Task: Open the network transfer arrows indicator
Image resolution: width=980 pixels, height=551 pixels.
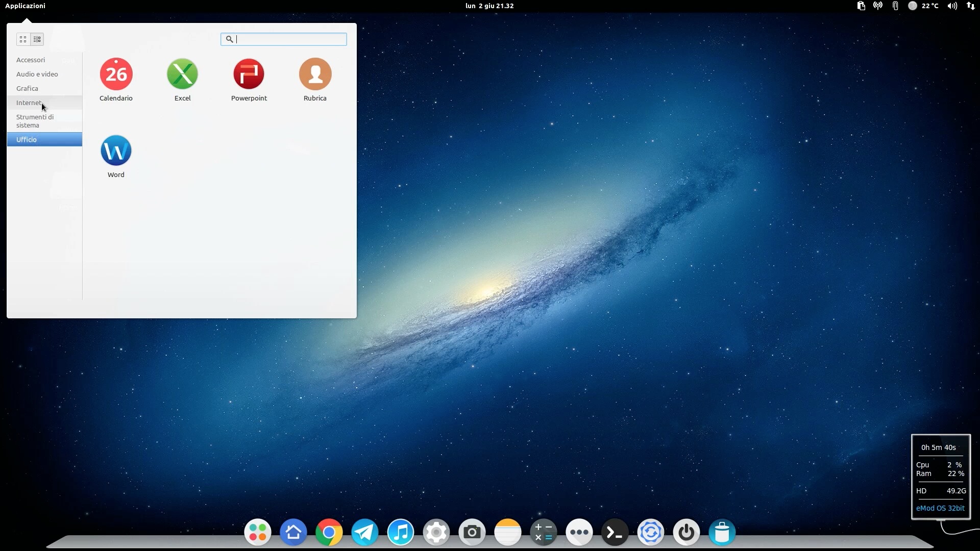Action: pos(971,6)
